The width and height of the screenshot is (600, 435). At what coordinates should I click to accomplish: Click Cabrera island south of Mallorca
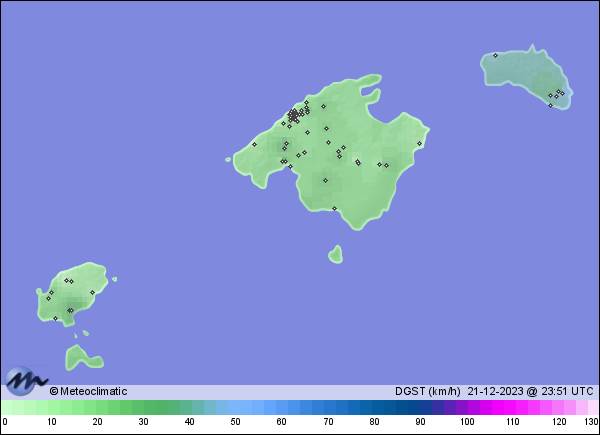click(x=336, y=254)
